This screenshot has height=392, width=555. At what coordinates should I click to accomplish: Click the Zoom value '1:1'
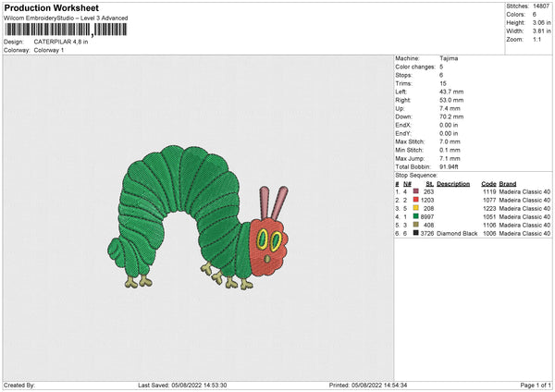point(536,40)
